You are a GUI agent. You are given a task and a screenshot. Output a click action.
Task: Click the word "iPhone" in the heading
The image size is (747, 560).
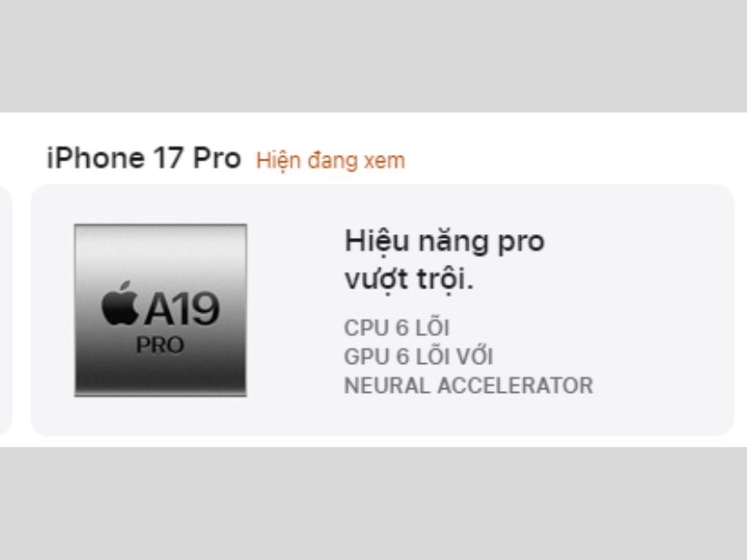tap(96, 158)
